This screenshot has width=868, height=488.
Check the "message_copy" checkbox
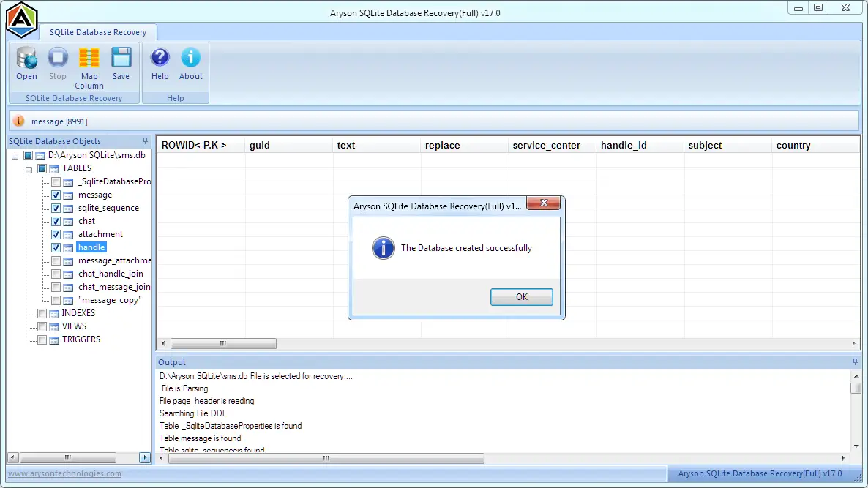(56, 301)
